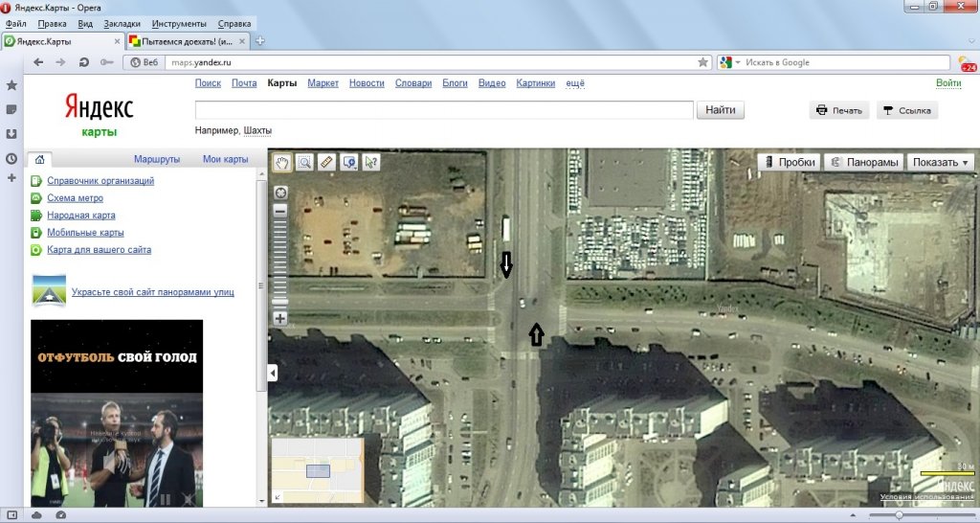
Task: Click the mini overview map thumbnail
Action: coord(318,470)
